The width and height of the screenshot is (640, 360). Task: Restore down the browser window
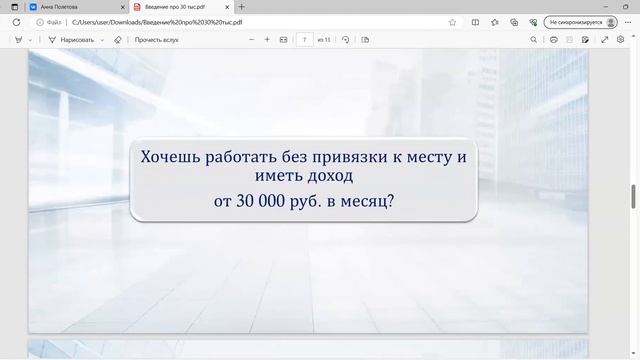[625, 7]
